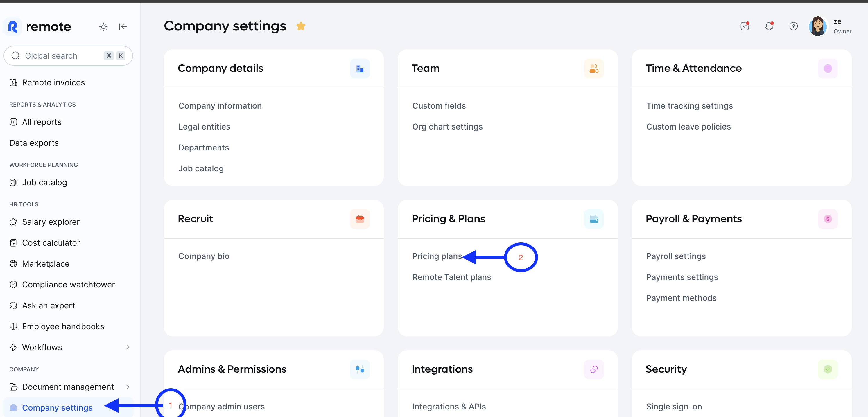This screenshot has height=417, width=868.
Task: Open Company information link
Action: 220,106
